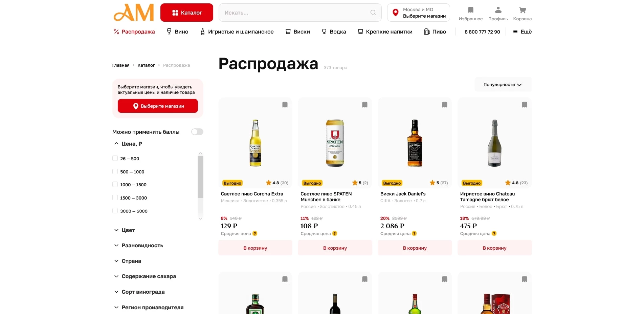Bookmark the Jack Daniel's whiskey product
This screenshot has width=644, height=314.
pyautogui.click(x=445, y=105)
